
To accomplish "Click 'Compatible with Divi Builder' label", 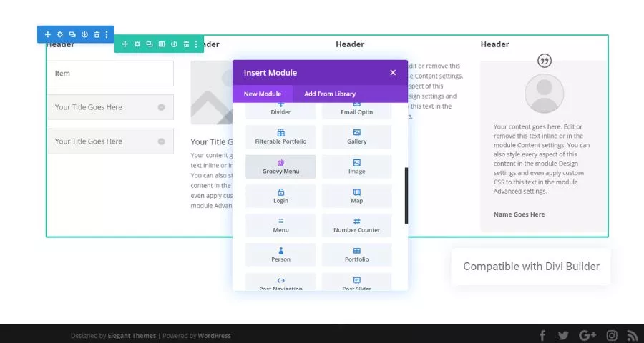I will click(531, 267).
